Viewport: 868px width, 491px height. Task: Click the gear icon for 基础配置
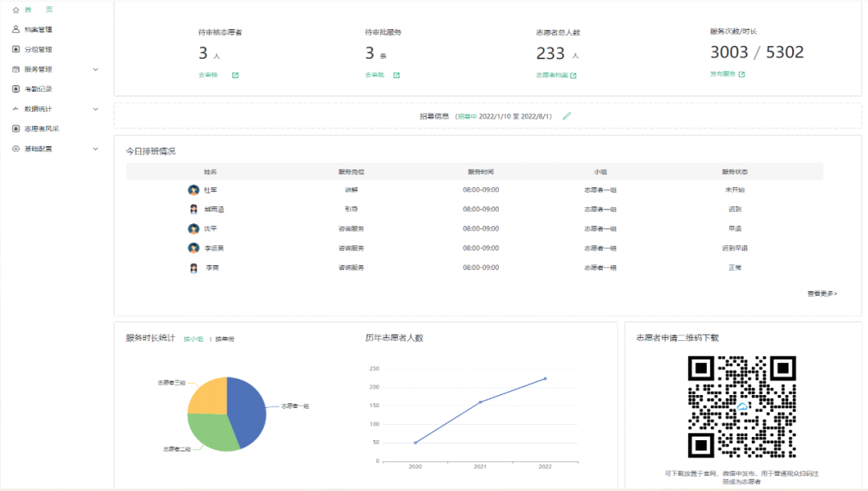pyautogui.click(x=16, y=149)
